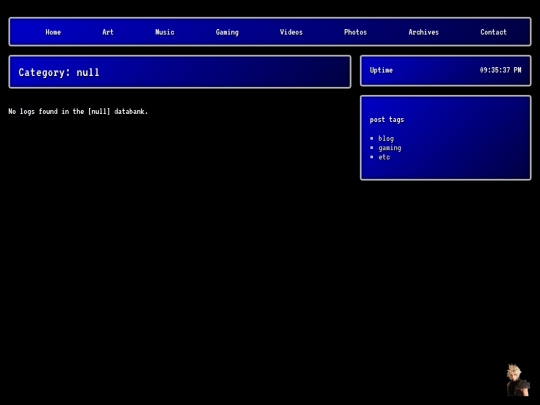Click the 09:35:37 PM clock value
This screenshot has height=405, width=540.
pos(500,70)
